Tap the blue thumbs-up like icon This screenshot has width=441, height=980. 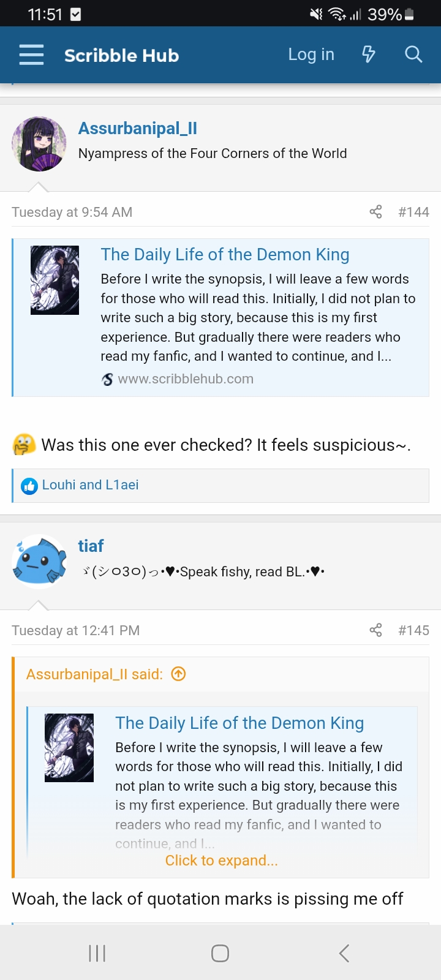[x=29, y=486]
